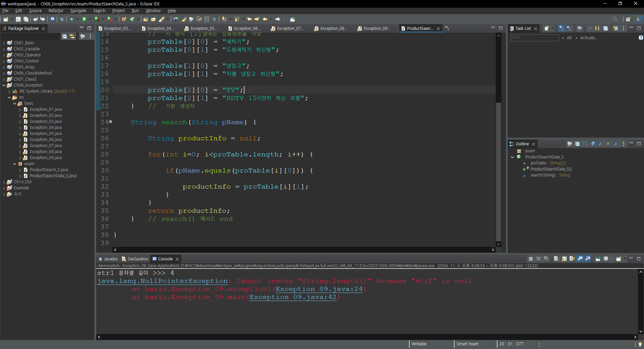
Task: Open the toolbar Search magnifier
Action: 615,19
